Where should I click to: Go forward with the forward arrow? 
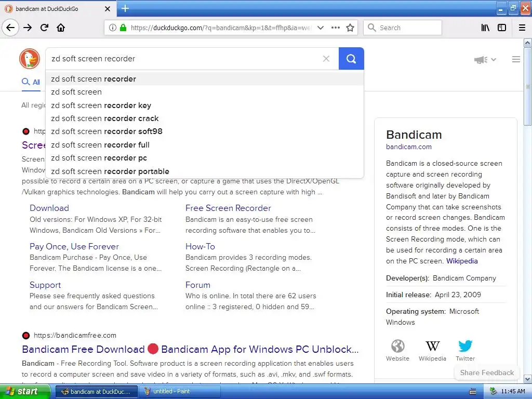(28, 28)
